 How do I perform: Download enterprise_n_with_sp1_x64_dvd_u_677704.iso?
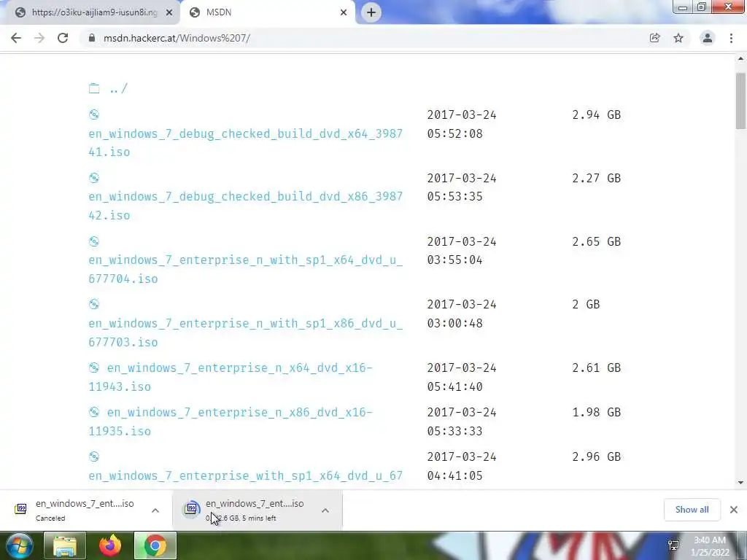coord(245,269)
